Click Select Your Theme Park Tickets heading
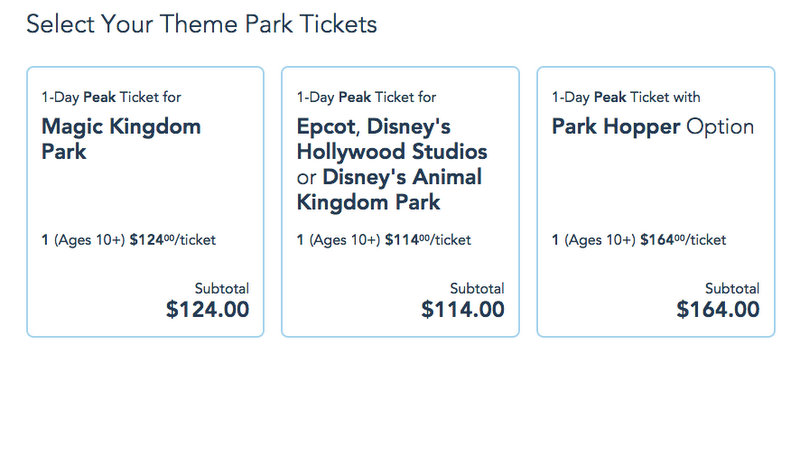 click(x=201, y=24)
